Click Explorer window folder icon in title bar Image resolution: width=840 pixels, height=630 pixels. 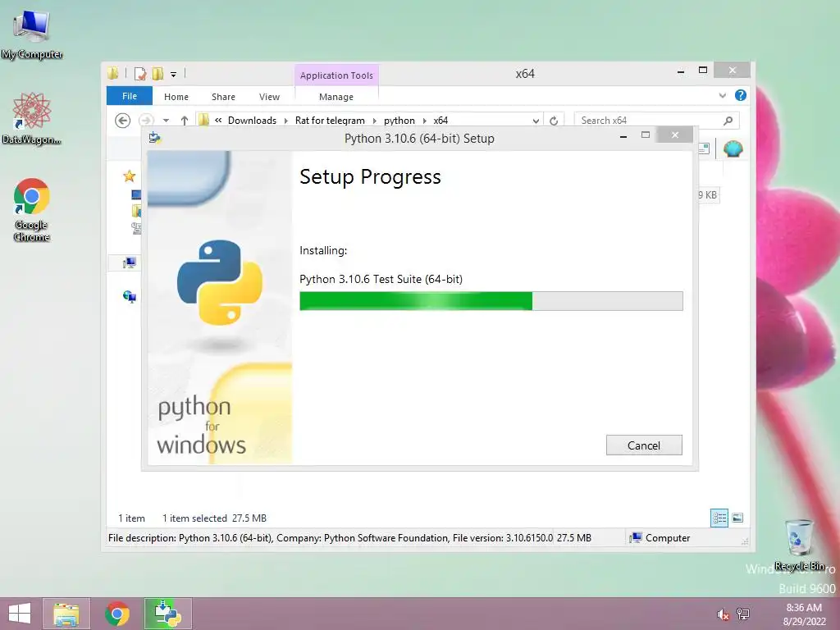(112, 73)
